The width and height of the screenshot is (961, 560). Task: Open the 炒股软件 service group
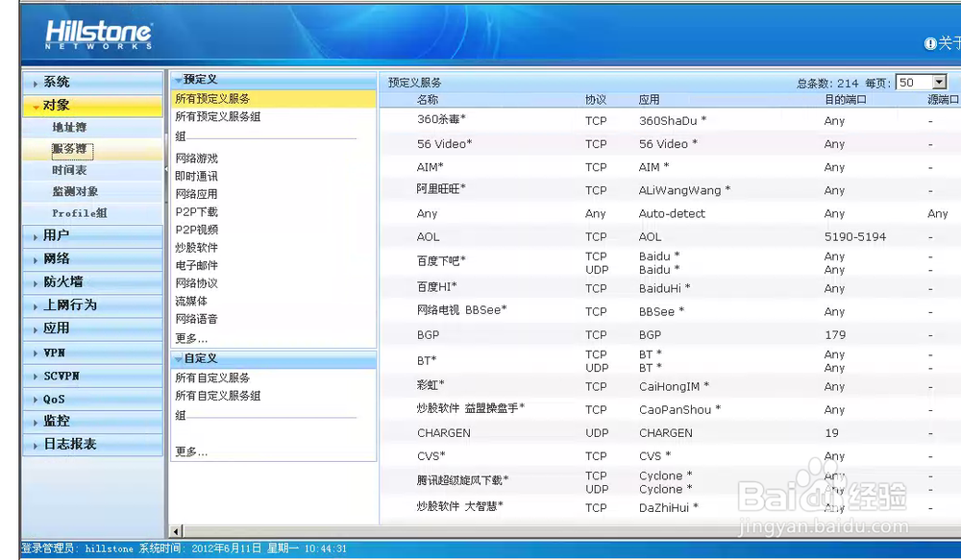[x=197, y=248]
